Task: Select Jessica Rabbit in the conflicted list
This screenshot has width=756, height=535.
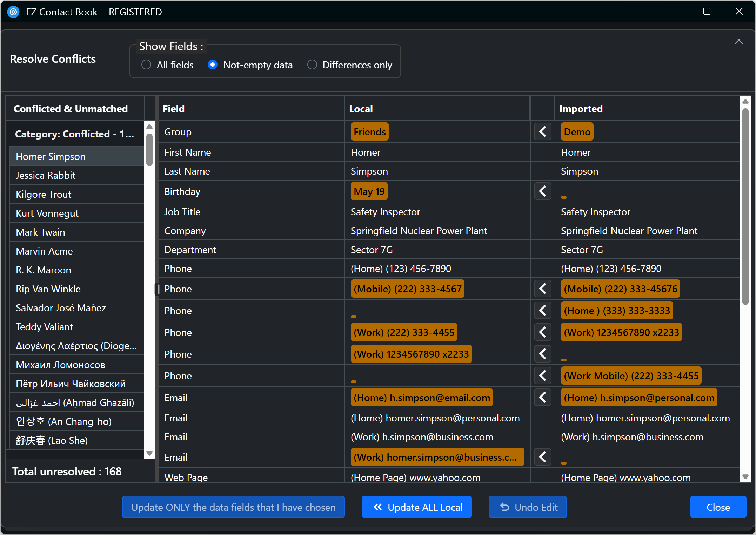Action: (46, 175)
